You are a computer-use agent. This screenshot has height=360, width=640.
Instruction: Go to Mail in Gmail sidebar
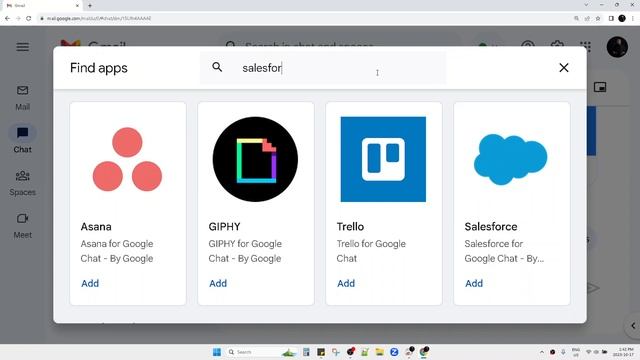[x=22, y=98]
